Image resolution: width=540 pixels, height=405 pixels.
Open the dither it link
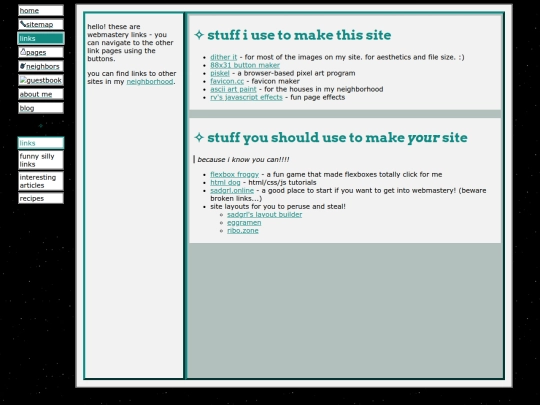pyautogui.click(x=224, y=57)
